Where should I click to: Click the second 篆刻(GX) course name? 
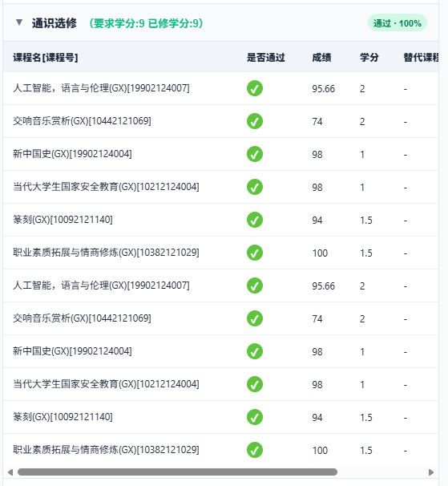pyautogui.click(x=63, y=416)
